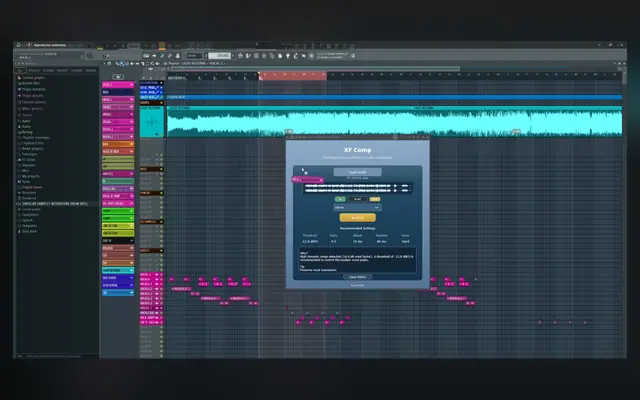Enable the magnet snap icon in playlist toolbar
The width and height of the screenshot is (640, 400).
pyautogui.click(x=109, y=64)
